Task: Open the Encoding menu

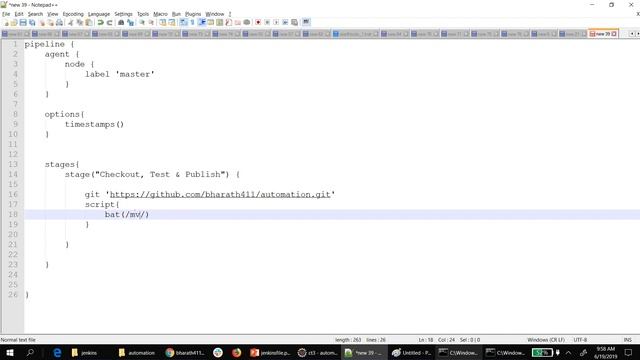Action: point(73,14)
